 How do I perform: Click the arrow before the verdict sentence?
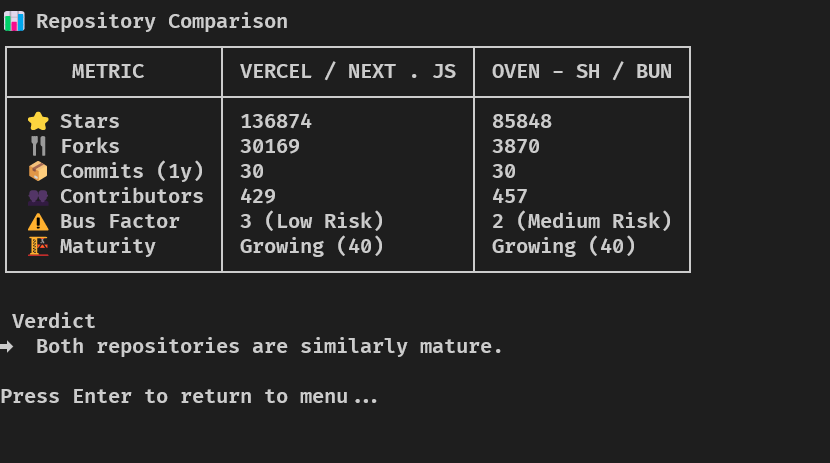(7, 347)
